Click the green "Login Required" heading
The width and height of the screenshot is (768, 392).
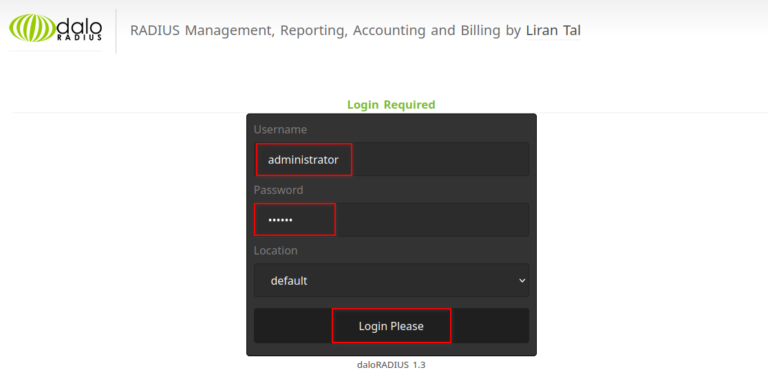pos(391,105)
